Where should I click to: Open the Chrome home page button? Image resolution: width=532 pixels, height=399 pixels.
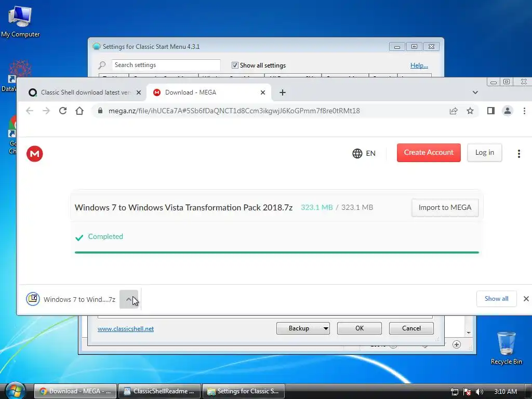[79, 111]
